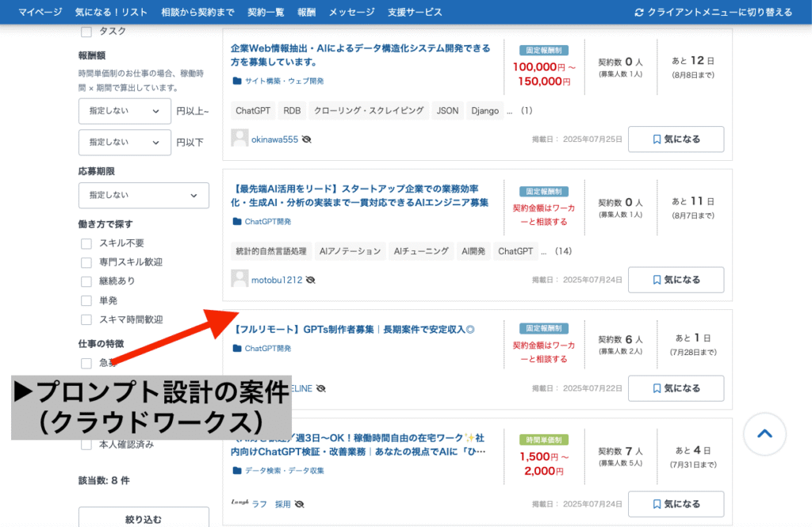Click 気になる button for ラフ 採用 job
Viewport: 812px width, 527px height.
pos(676,504)
